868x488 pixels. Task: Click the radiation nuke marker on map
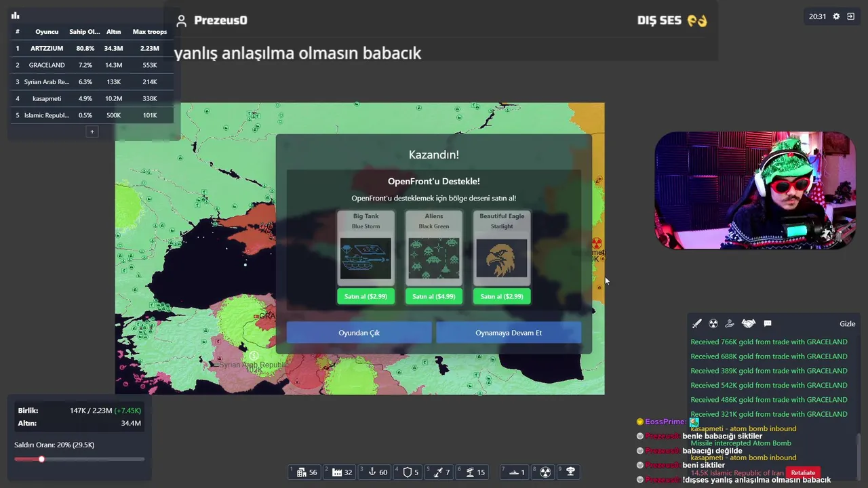click(597, 243)
